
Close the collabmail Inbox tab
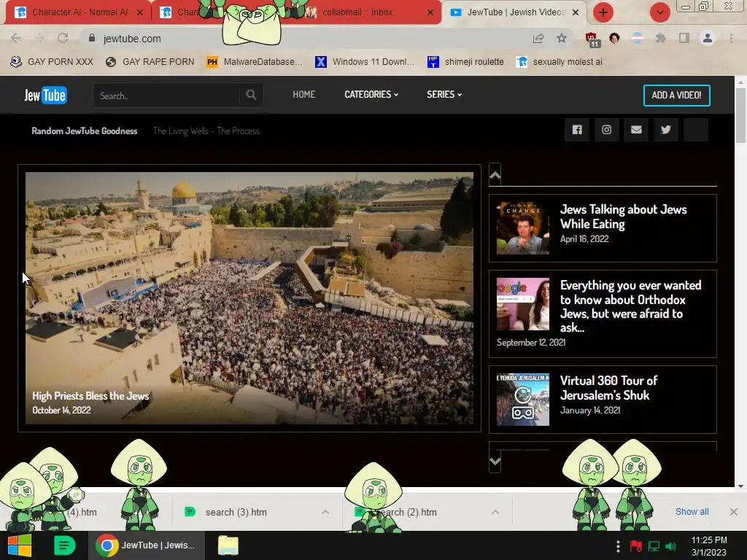430,12
